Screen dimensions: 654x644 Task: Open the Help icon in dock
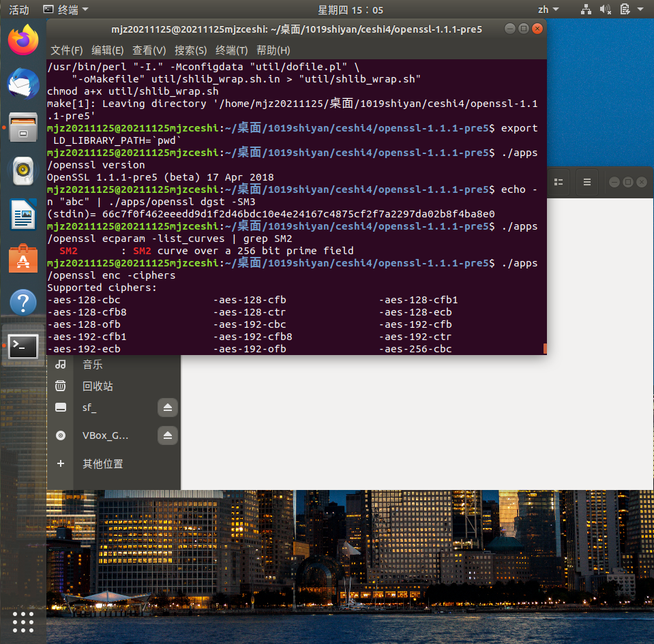pyautogui.click(x=23, y=302)
